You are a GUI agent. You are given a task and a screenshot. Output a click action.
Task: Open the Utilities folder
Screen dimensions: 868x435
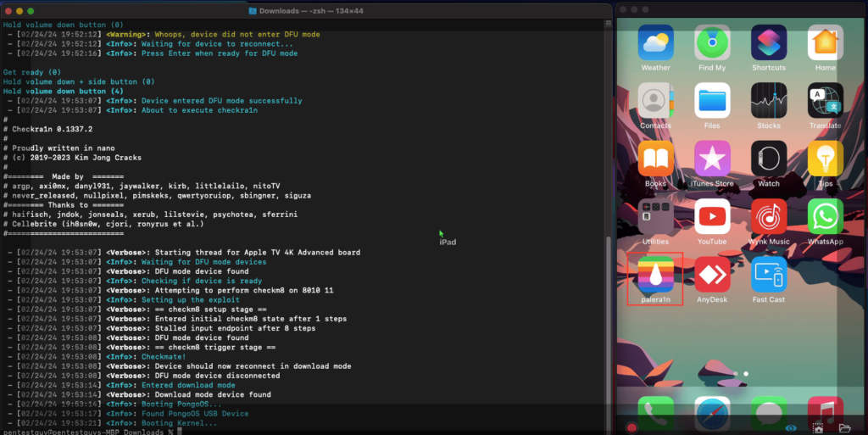tap(655, 217)
